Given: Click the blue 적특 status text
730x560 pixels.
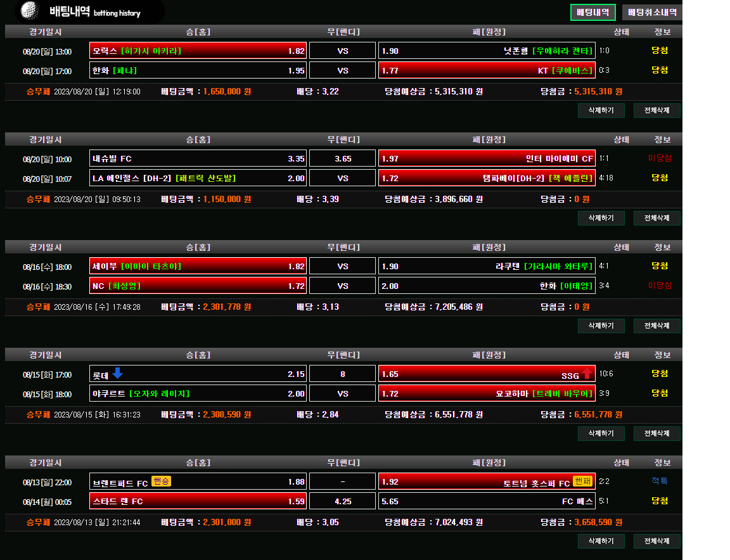Looking at the screenshot, I should [660, 481].
